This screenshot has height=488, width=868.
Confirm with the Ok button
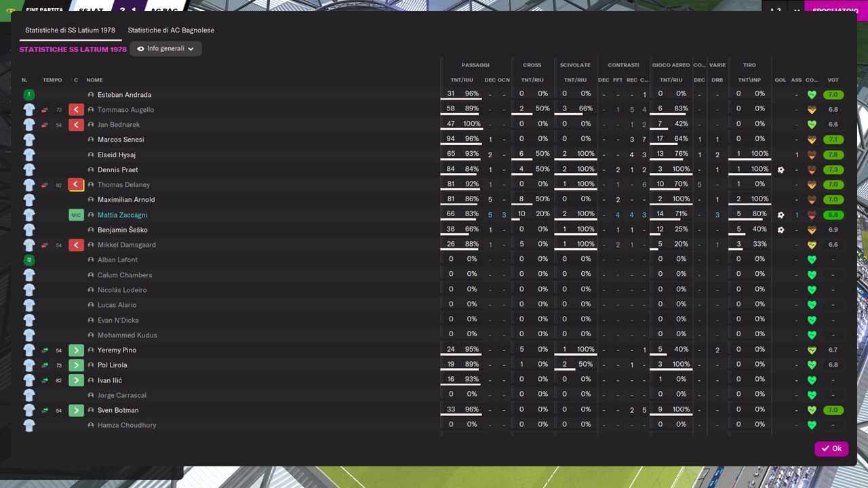click(831, 449)
